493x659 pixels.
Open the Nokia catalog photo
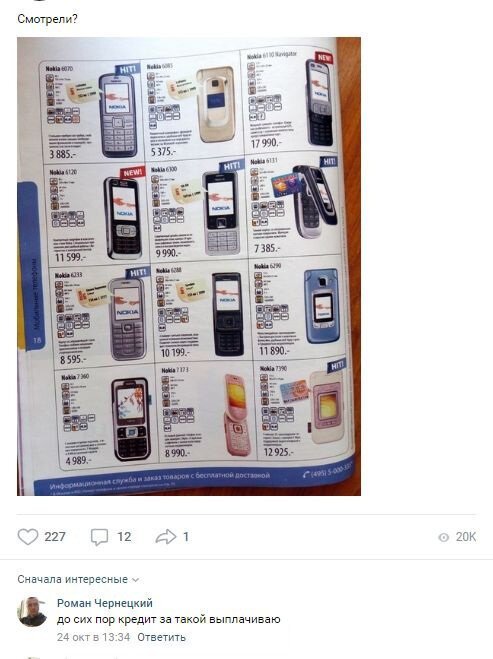pos(189,266)
